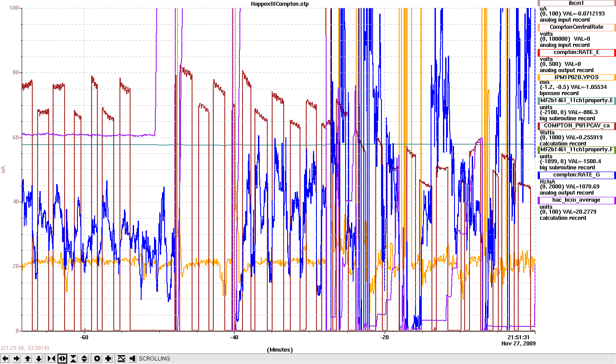Viewport: 616px width, 364px height.
Task: Click the bpmsee record label
Action: (x=559, y=93)
